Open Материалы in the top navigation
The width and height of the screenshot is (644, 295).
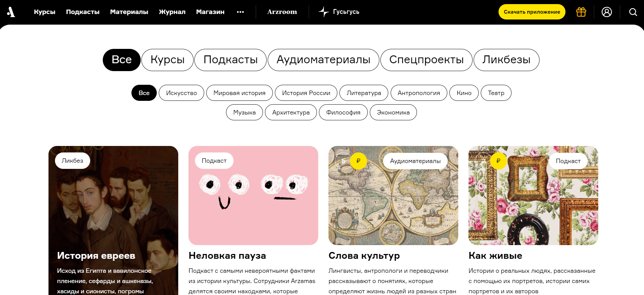tap(129, 12)
